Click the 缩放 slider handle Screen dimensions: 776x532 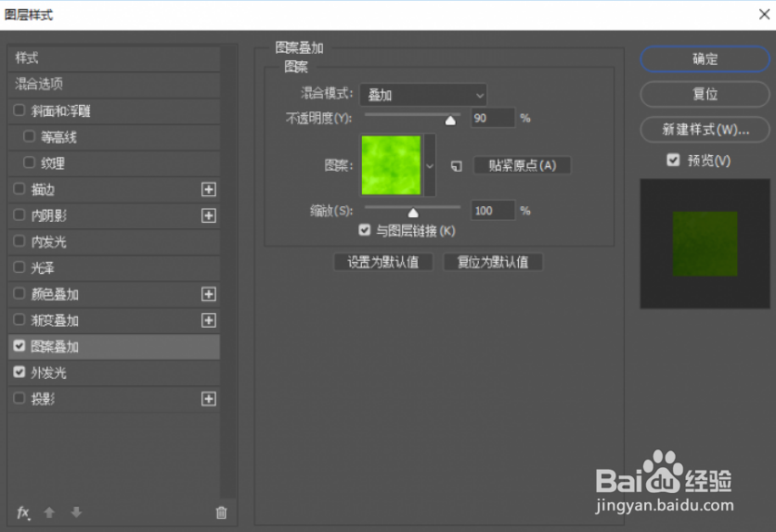413,213
